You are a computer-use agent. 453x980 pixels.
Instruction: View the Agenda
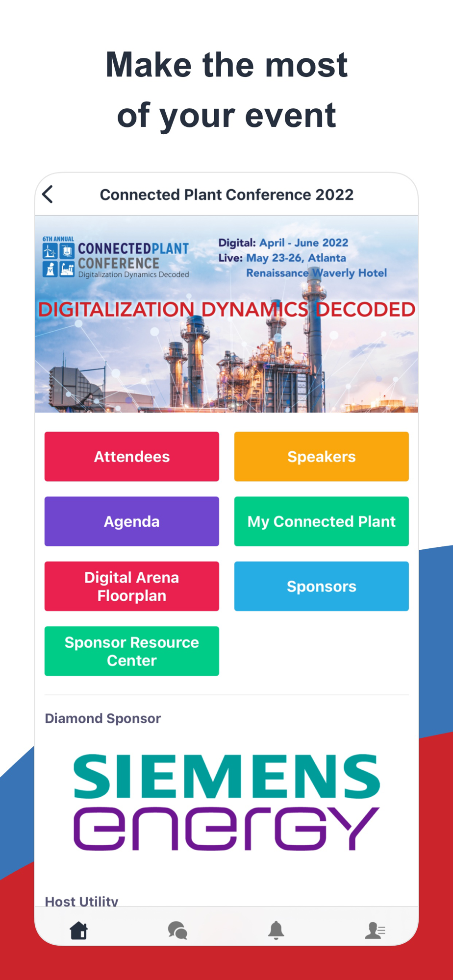132,521
